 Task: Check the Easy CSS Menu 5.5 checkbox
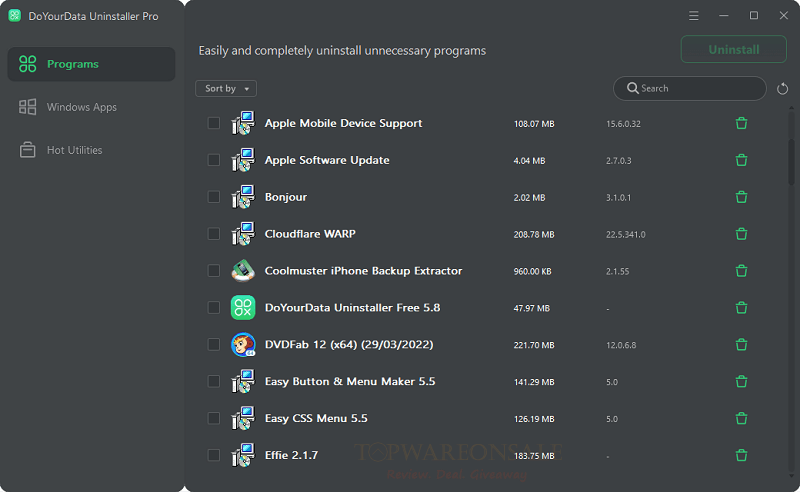(214, 418)
